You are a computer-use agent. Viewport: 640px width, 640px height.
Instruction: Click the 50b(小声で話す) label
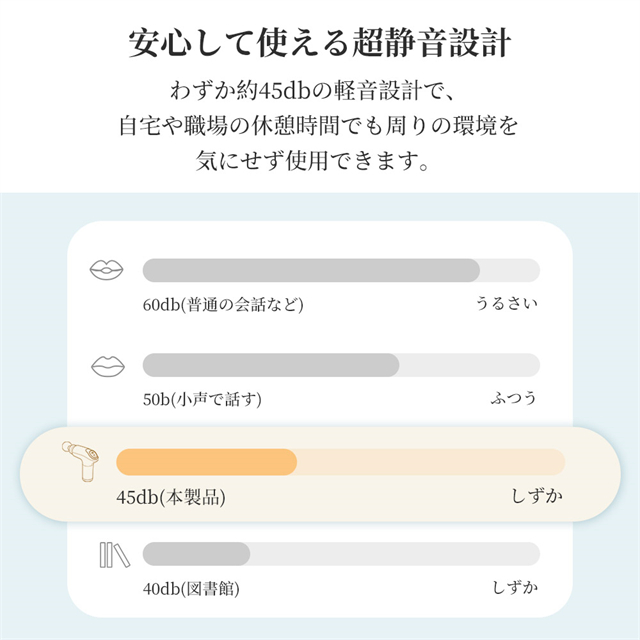coord(202,399)
